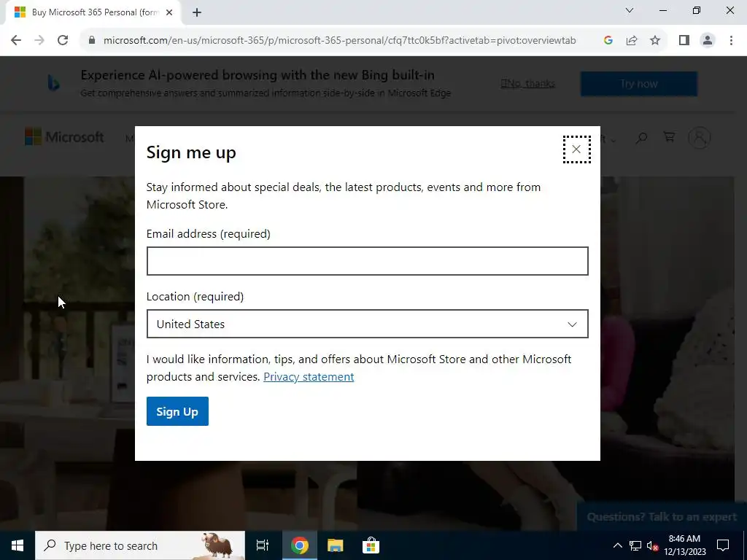Image resolution: width=747 pixels, height=560 pixels.
Task: Open the tab search chevron in the title bar
Action: pyautogui.click(x=630, y=10)
